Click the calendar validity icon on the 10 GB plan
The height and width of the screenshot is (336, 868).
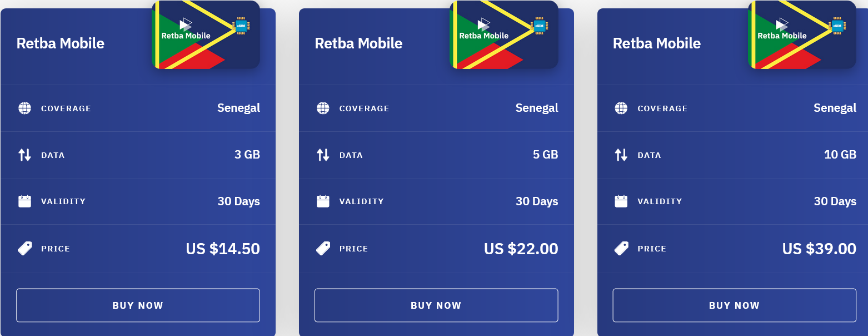(x=621, y=201)
